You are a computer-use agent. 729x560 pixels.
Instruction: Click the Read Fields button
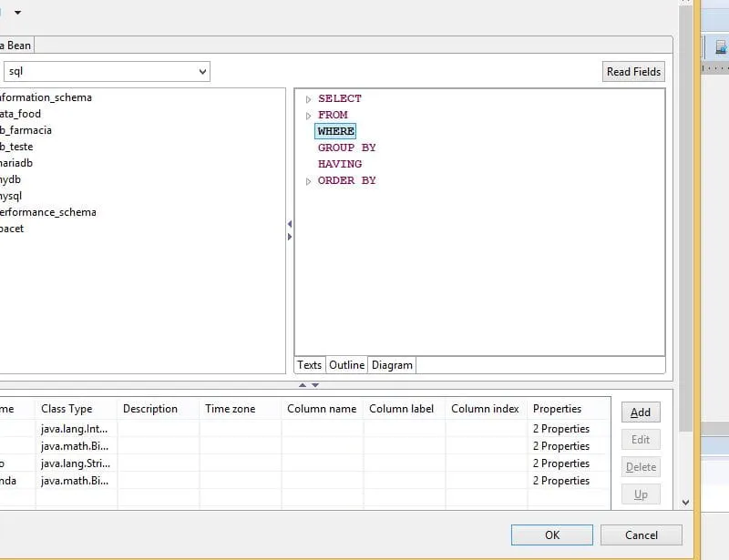point(633,72)
